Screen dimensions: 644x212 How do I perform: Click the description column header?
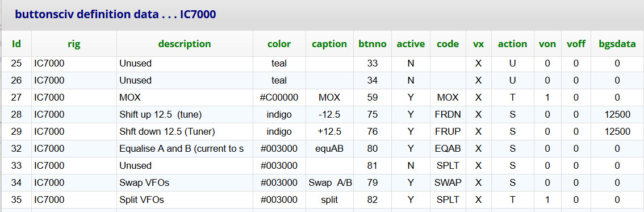point(185,44)
